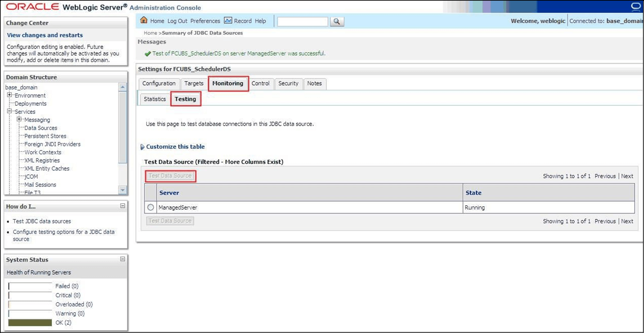Click the Server column header
644x333 pixels.
click(169, 193)
